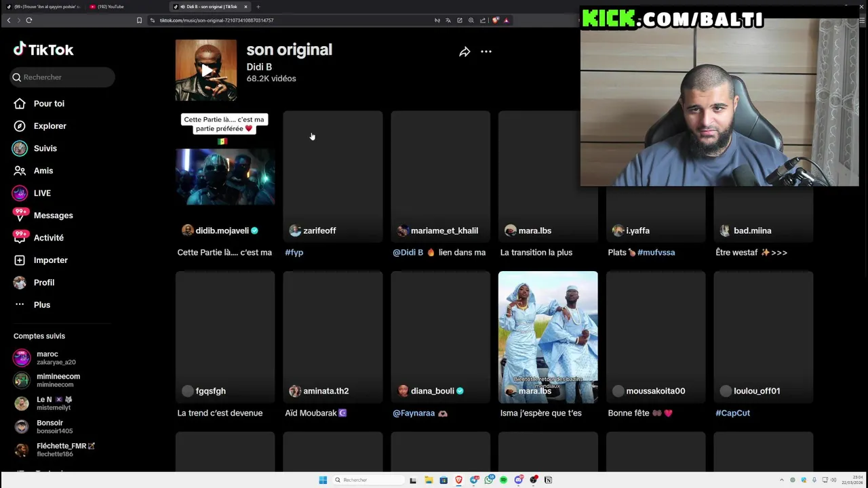Open the Windows Start menu
Image resolution: width=868 pixels, height=488 pixels.
tap(323, 480)
